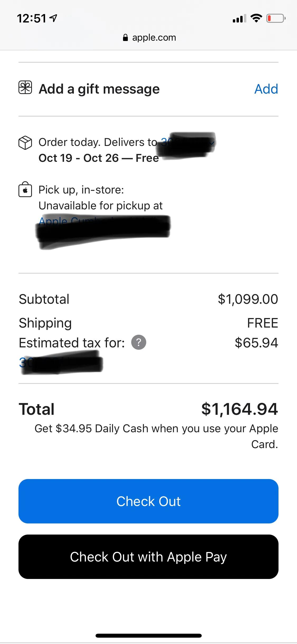Viewport: 297px width, 644px height.
Task: Tap the location arrow in status bar
Action: point(54,18)
